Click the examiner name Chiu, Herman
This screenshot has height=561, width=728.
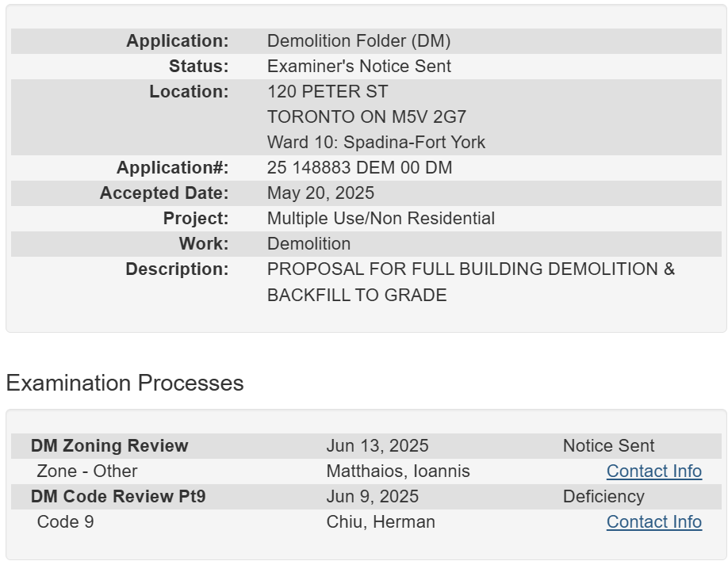pyautogui.click(x=381, y=522)
